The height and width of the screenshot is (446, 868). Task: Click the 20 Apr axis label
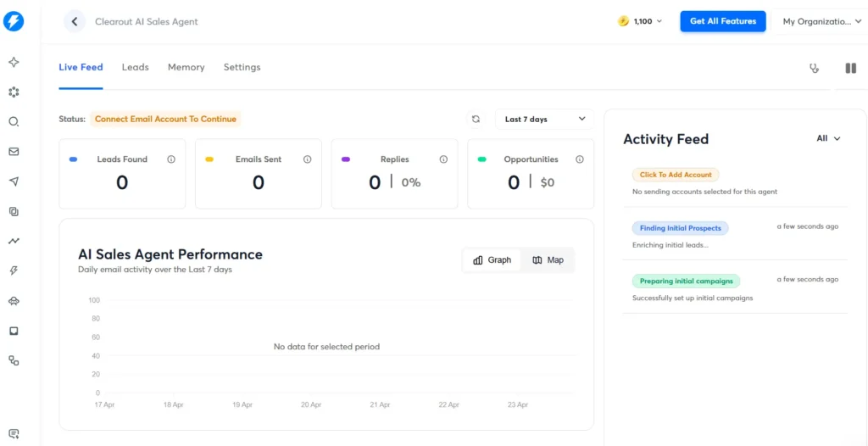point(311,405)
